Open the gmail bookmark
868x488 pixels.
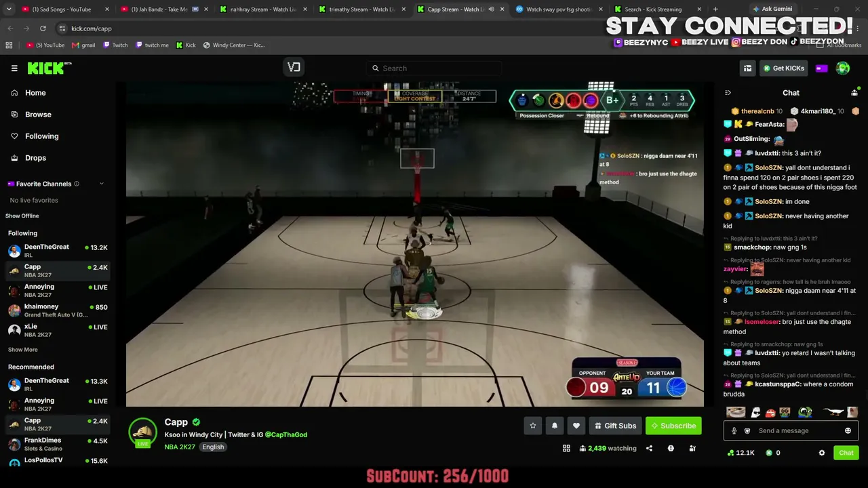(83, 45)
